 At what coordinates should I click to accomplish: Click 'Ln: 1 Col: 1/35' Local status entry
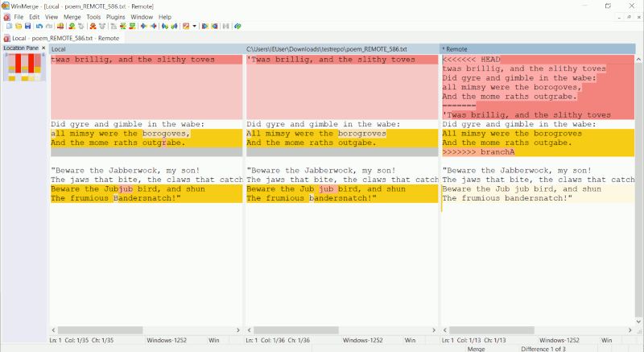(81, 340)
